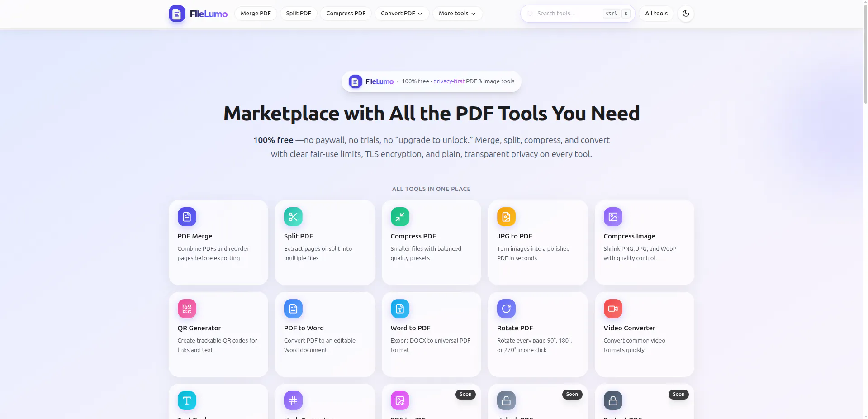Select the Word to PDF icon
868x419 pixels.
[x=400, y=309]
